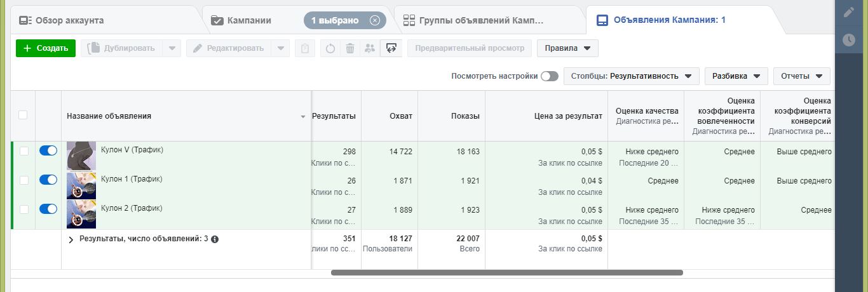Image resolution: width=868 pixels, height=292 pixels.
Task: Open the Кулон V (Трафик) ad name
Action: pos(132,150)
